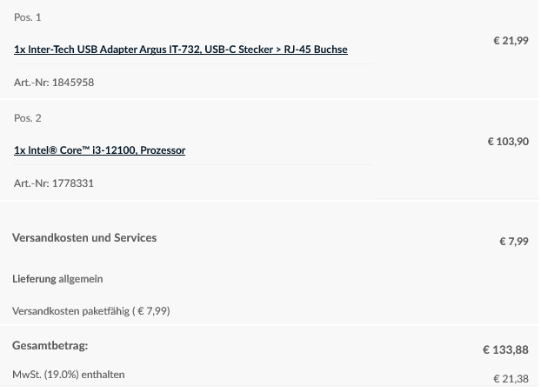Image resolution: width=541 pixels, height=392 pixels.
Task: Click the 'Gesamtbetrag:' label
Action: coord(50,345)
